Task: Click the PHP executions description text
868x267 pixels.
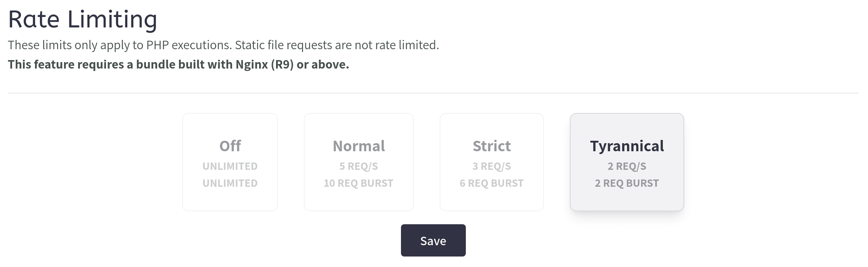Action: coord(223,45)
